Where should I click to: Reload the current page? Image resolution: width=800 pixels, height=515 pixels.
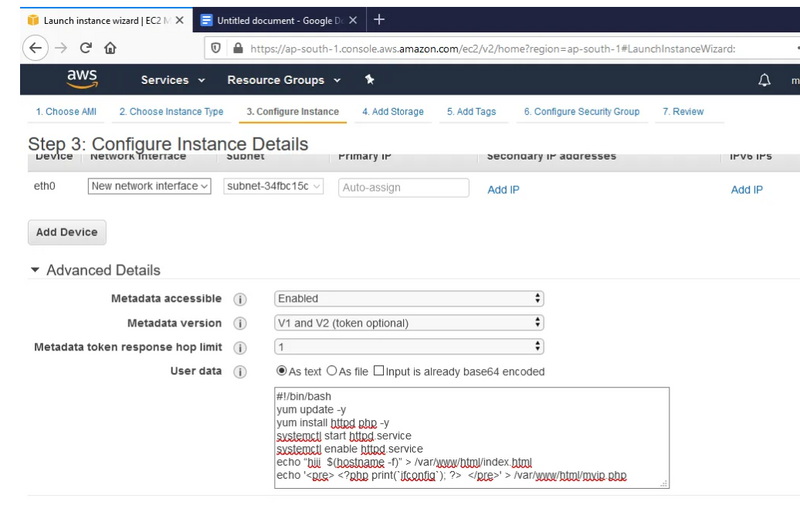85,48
